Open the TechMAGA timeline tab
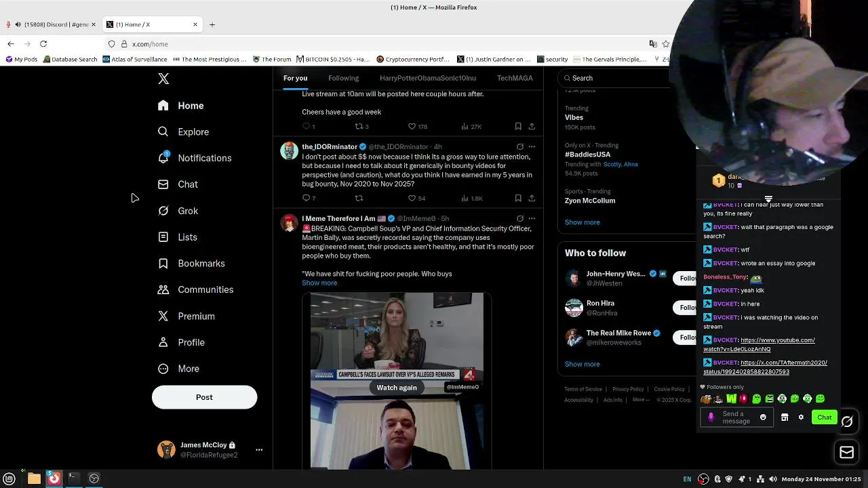The image size is (868, 488). tap(515, 78)
